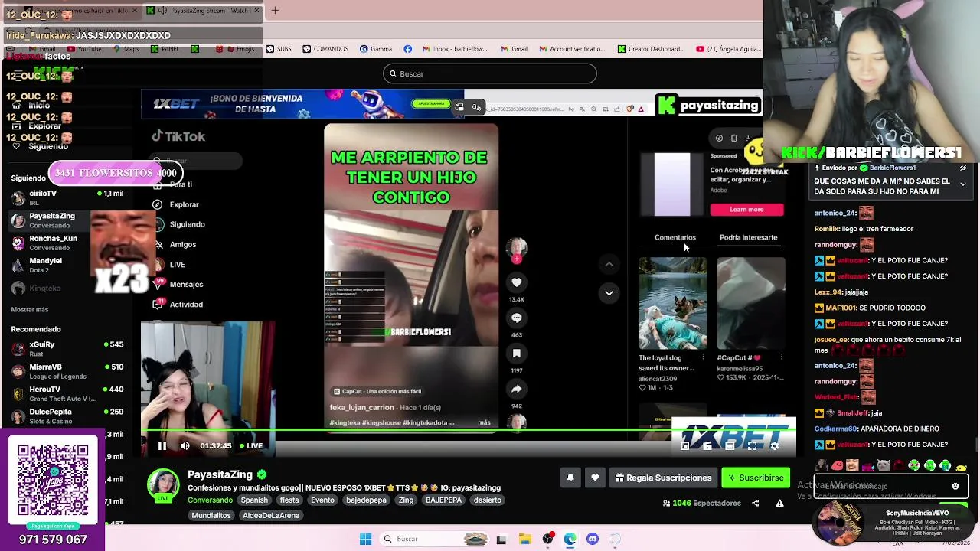Share the stream with the share icon

tap(756, 503)
